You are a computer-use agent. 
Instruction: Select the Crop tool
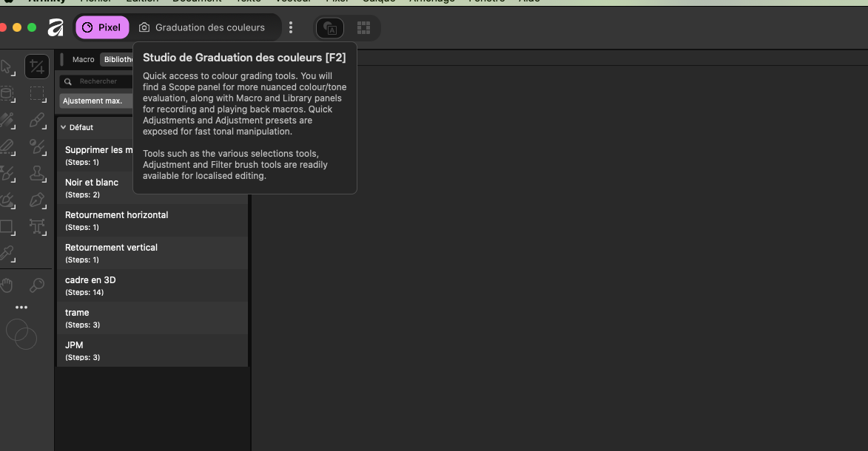click(x=37, y=67)
